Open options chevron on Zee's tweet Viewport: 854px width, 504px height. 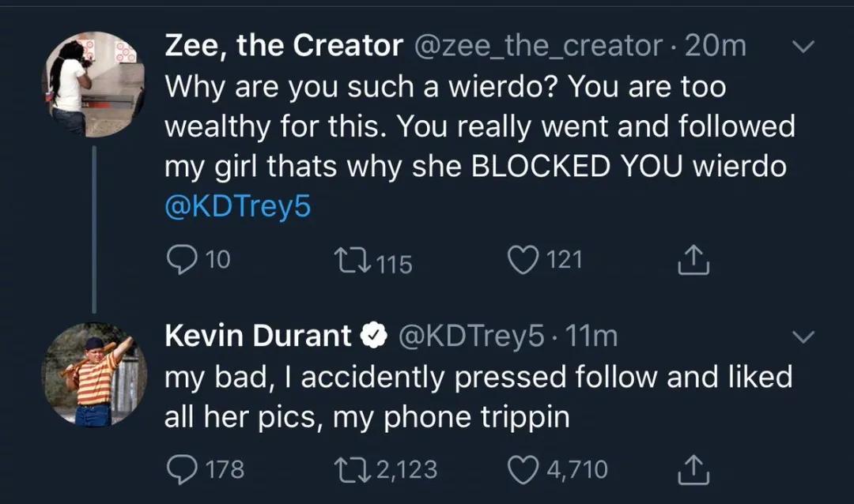(803, 49)
